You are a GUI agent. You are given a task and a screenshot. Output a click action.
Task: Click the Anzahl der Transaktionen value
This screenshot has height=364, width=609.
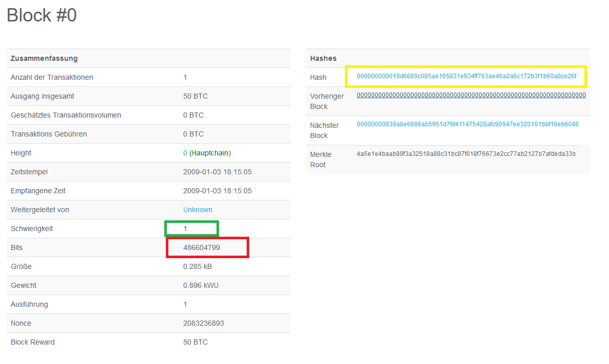click(x=185, y=77)
